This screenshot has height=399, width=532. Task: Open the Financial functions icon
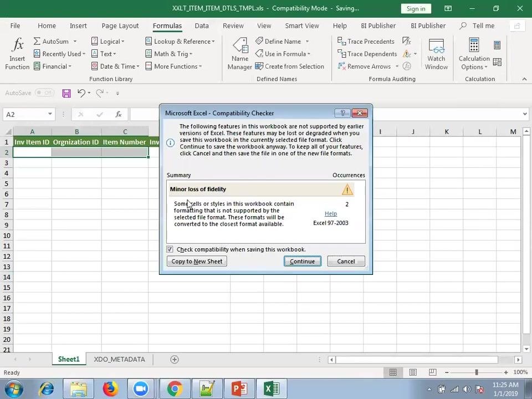coord(37,66)
